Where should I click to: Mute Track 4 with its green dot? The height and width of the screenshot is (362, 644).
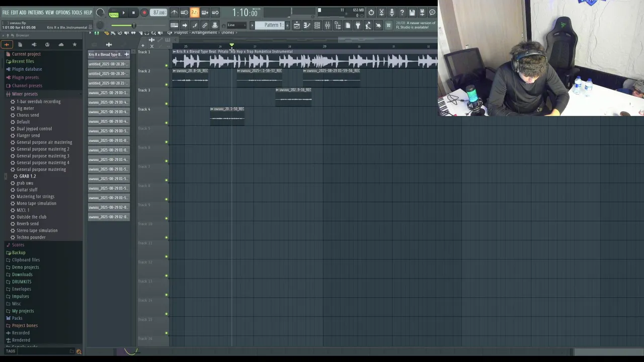point(167,123)
